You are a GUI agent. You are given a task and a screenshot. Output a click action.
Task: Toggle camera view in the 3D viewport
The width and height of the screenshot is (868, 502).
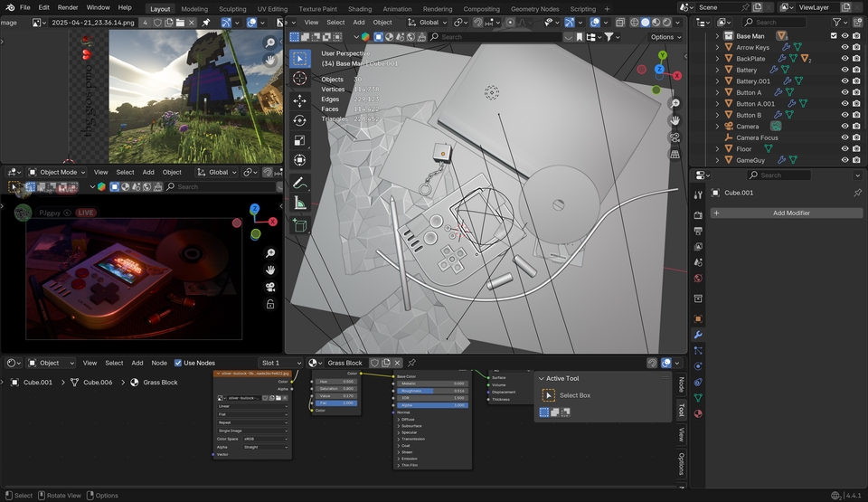point(675,137)
